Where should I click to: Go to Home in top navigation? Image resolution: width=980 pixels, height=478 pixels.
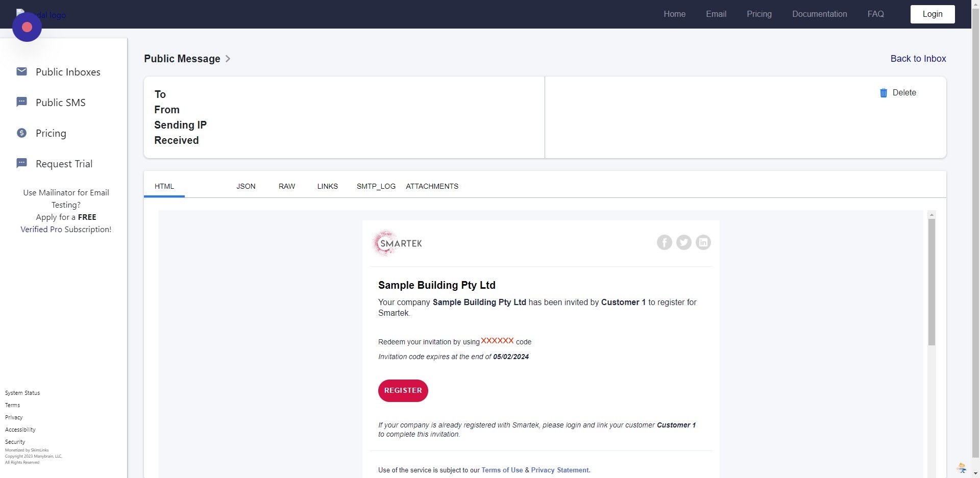click(675, 14)
